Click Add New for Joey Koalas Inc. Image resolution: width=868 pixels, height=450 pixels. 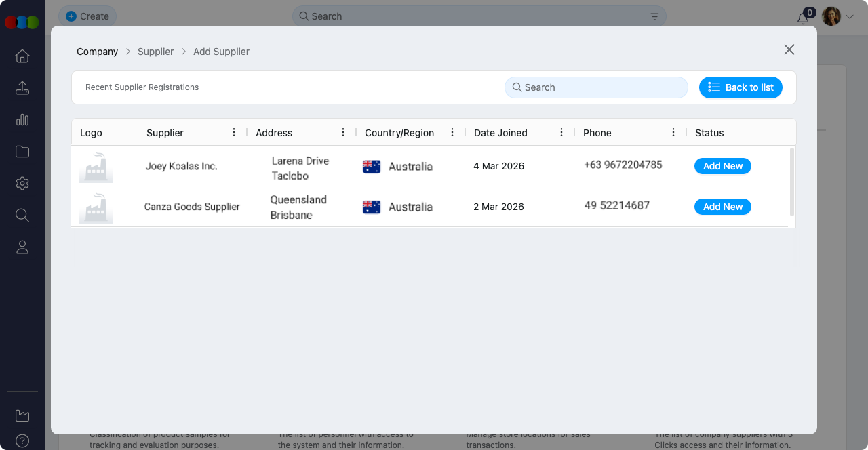pos(722,166)
